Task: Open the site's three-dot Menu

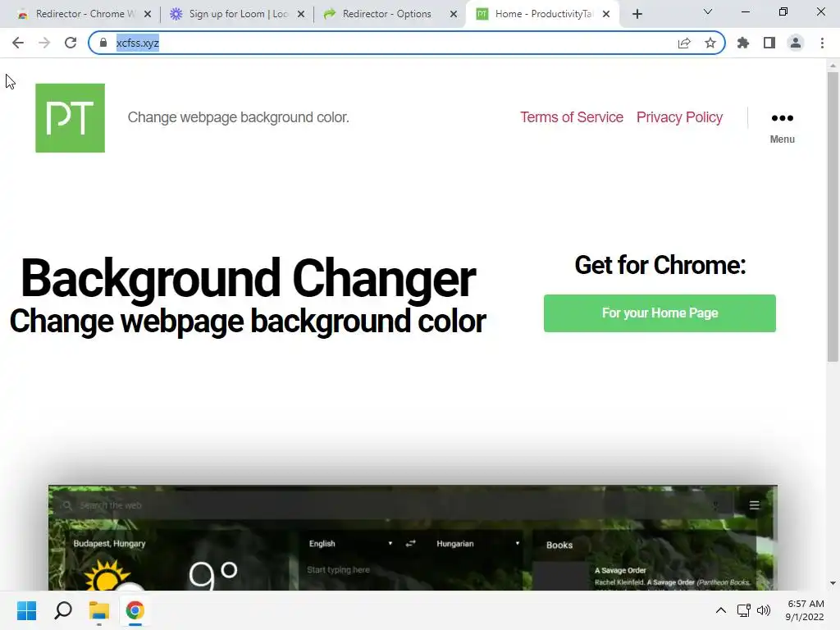Action: click(x=782, y=126)
